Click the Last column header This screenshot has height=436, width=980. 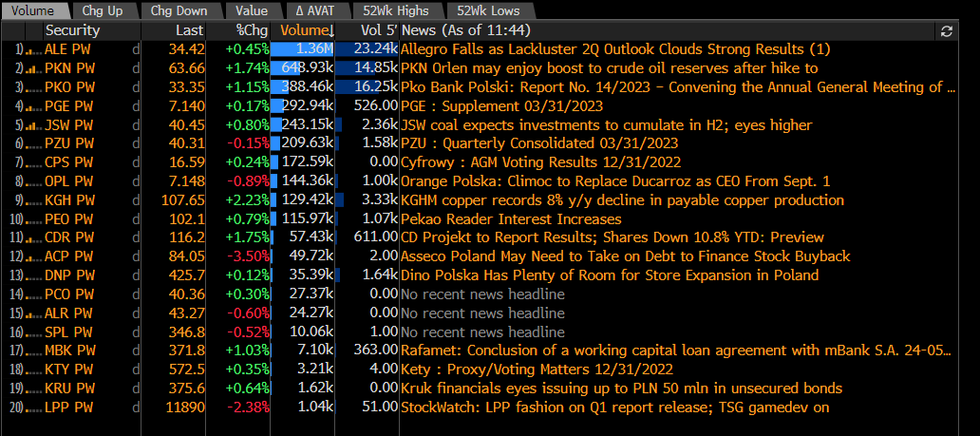pos(189,30)
